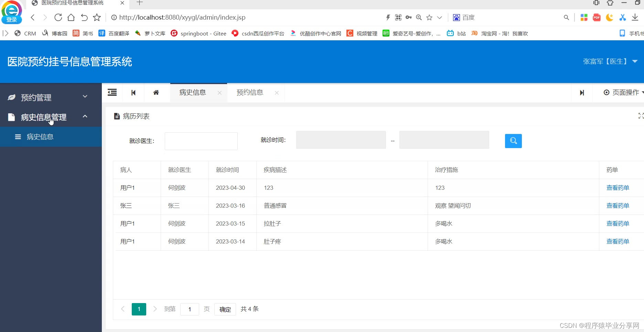Screen dimensions: 644x332
Task: Click the blue search button
Action: 513,141
